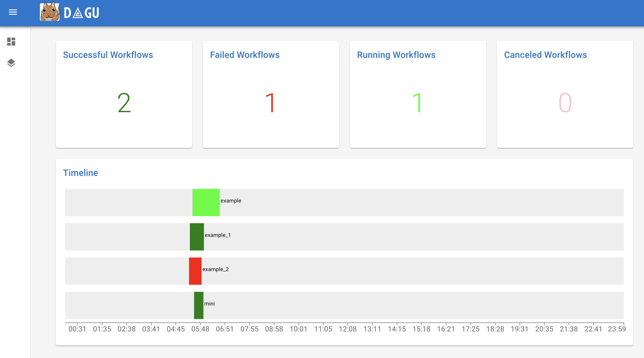Open the hamburger navigation menu
This screenshot has width=644, height=358.
[13, 12]
